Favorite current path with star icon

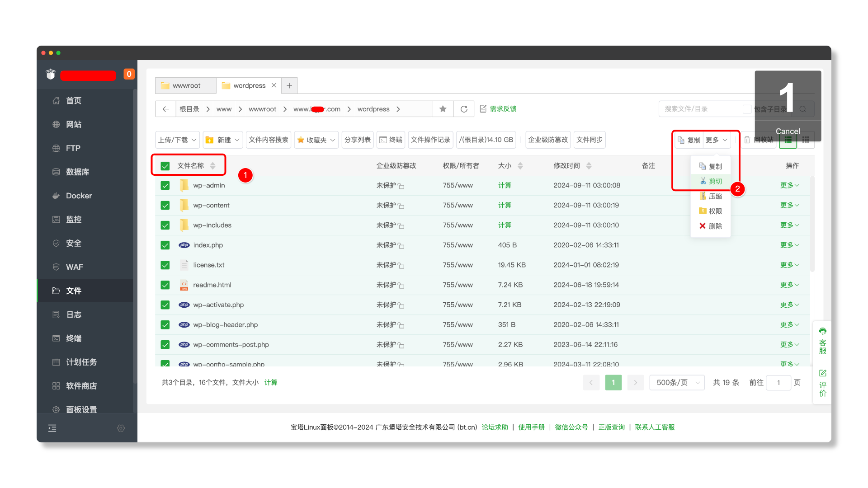point(443,109)
